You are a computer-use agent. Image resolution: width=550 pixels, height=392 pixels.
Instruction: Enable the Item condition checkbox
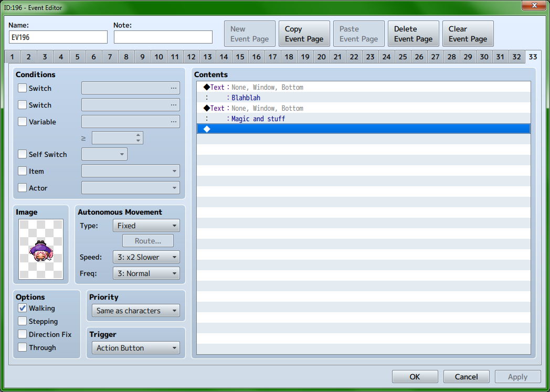(x=22, y=171)
